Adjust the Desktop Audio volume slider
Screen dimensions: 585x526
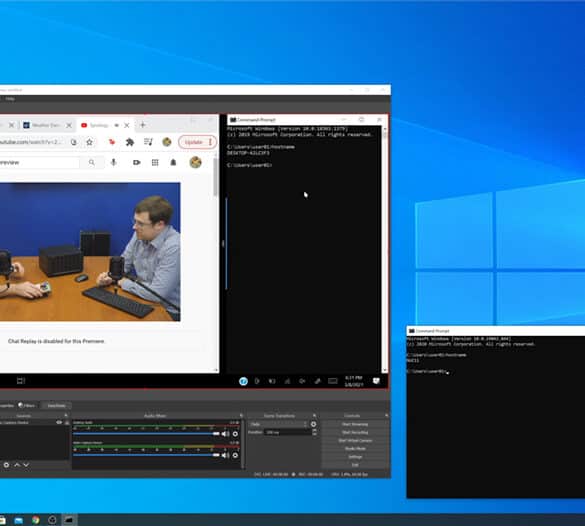(146, 433)
